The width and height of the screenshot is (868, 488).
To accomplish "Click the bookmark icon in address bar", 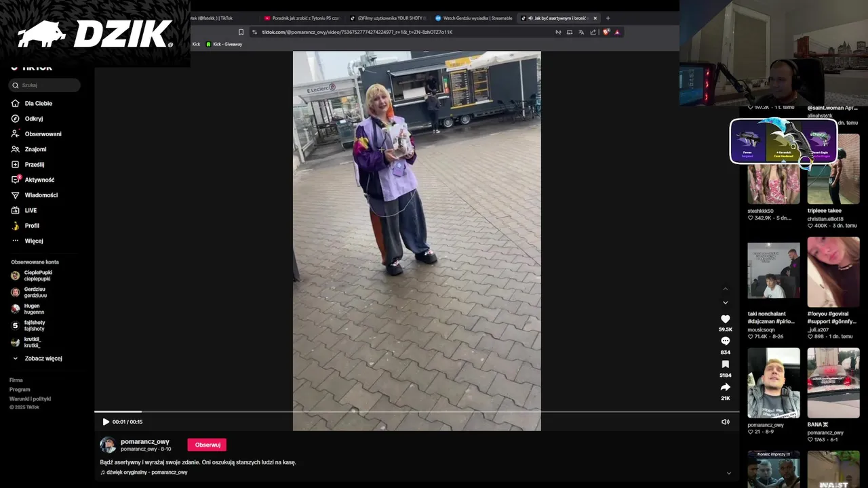I will pos(241,32).
